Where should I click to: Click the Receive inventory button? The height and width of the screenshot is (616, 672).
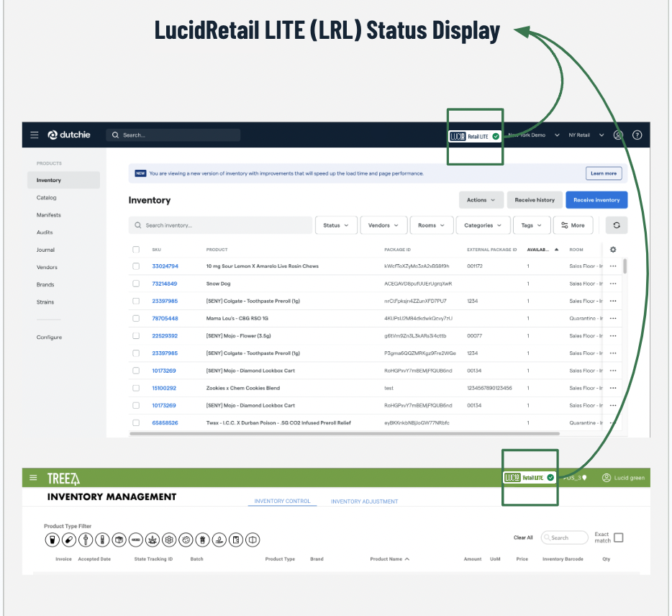[x=596, y=200]
